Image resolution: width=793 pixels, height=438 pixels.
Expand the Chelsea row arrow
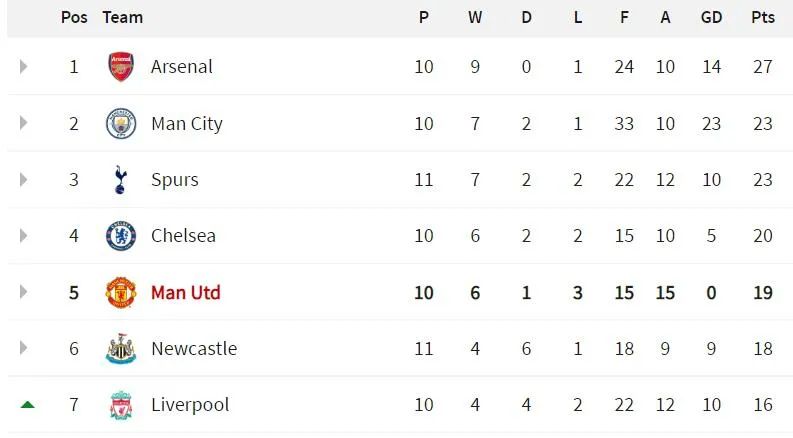(x=23, y=236)
